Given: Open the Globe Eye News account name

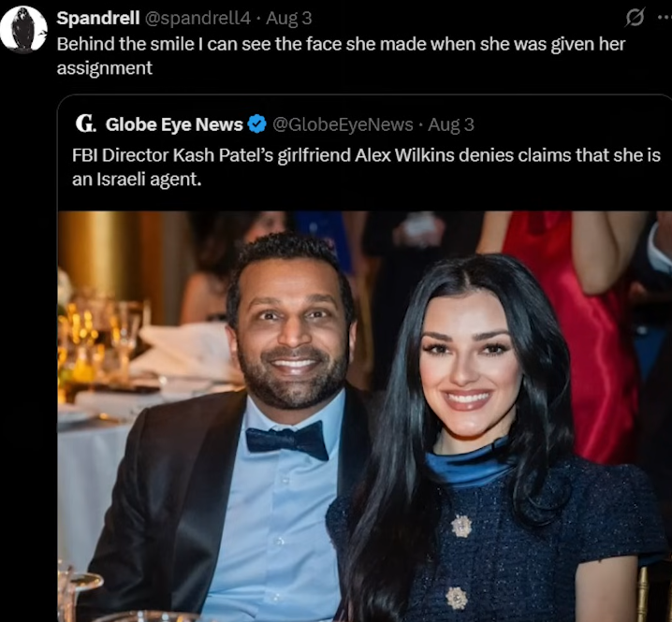Looking at the screenshot, I should (x=174, y=124).
